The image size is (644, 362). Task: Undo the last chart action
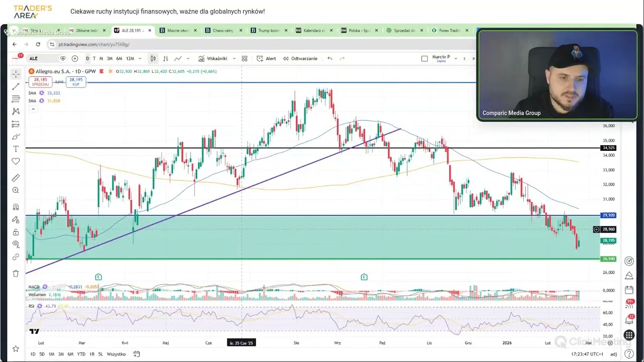[x=330, y=58]
